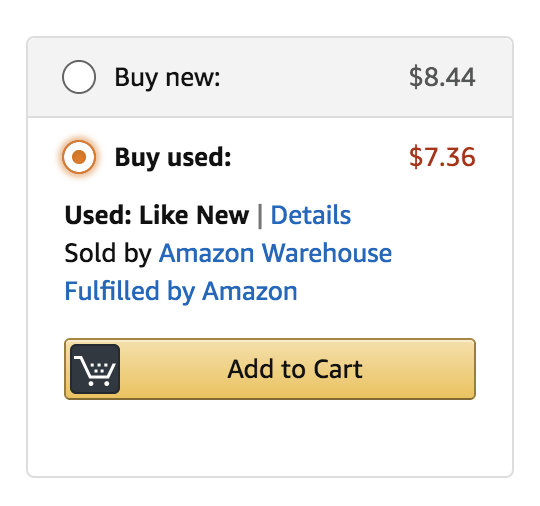Add the item to cart
The height and width of the screenshot is (506, 540).
click(x=270, y=369)
